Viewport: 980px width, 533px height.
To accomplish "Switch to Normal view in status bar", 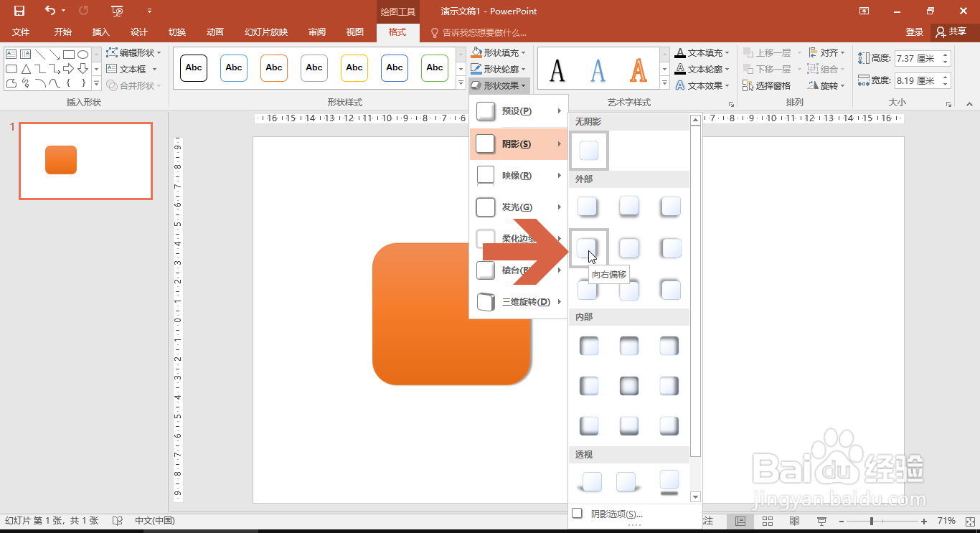I will click(740, 521).
